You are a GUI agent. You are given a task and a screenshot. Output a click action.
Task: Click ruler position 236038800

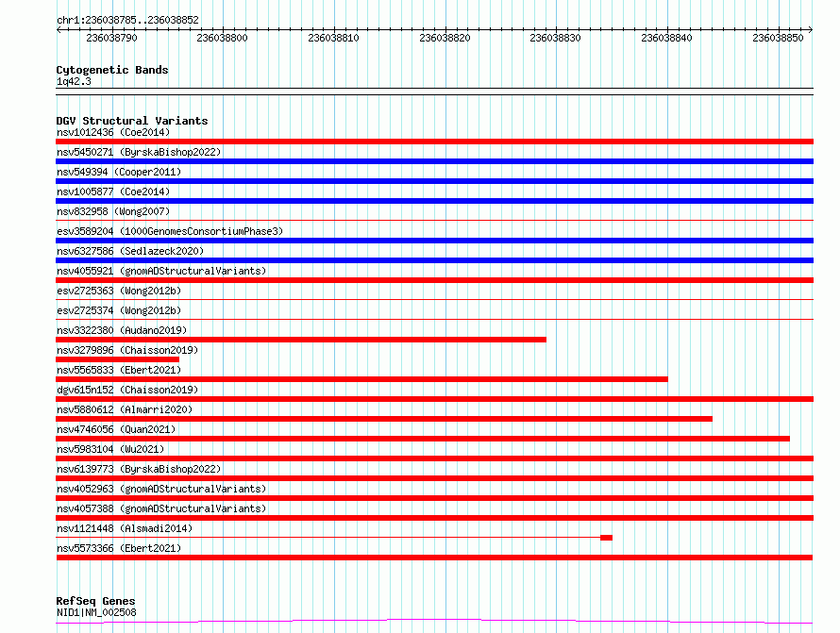click(223, 38)
